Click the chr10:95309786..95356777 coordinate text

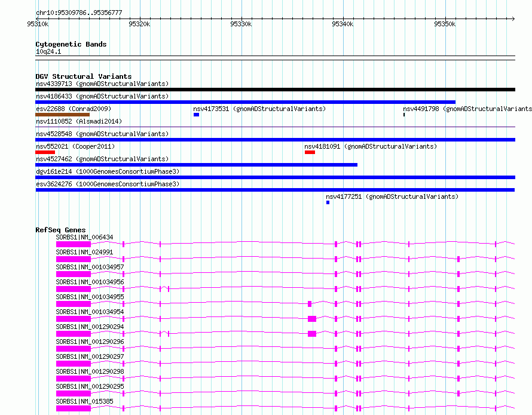79,13
